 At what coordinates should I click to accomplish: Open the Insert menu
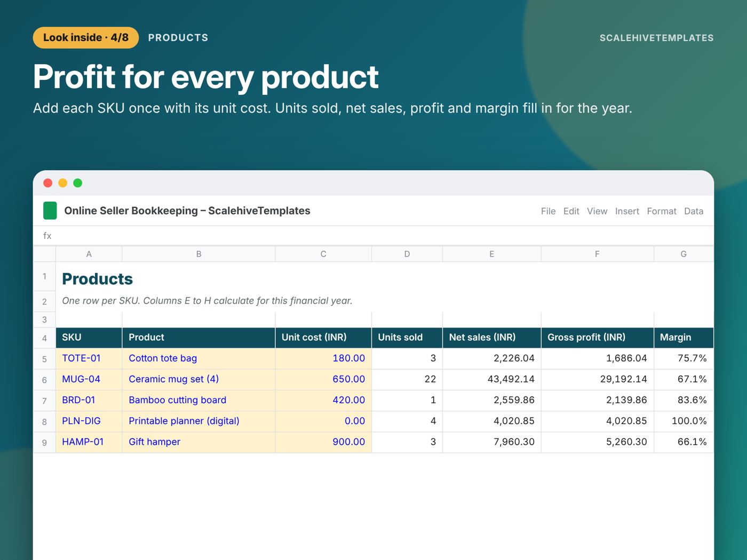point(627,211)
